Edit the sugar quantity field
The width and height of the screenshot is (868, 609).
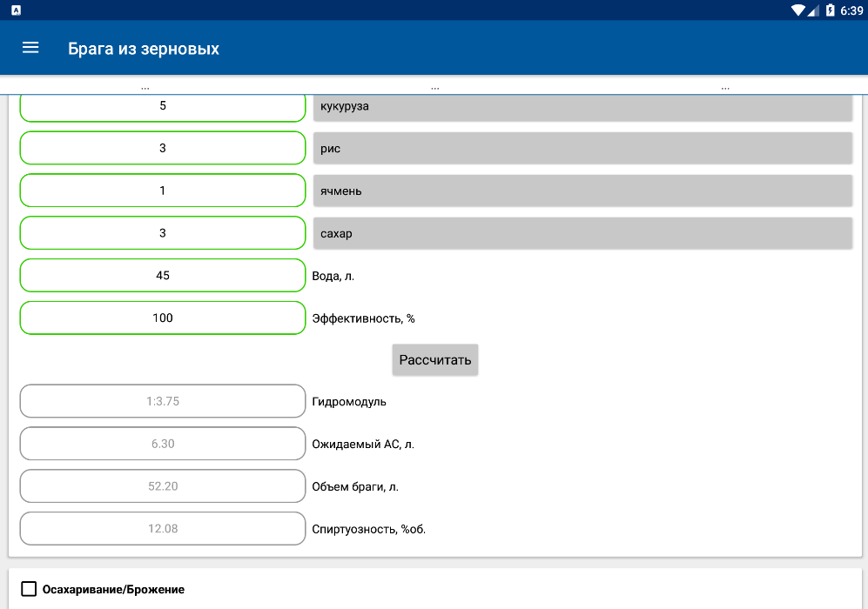point(163,233)
